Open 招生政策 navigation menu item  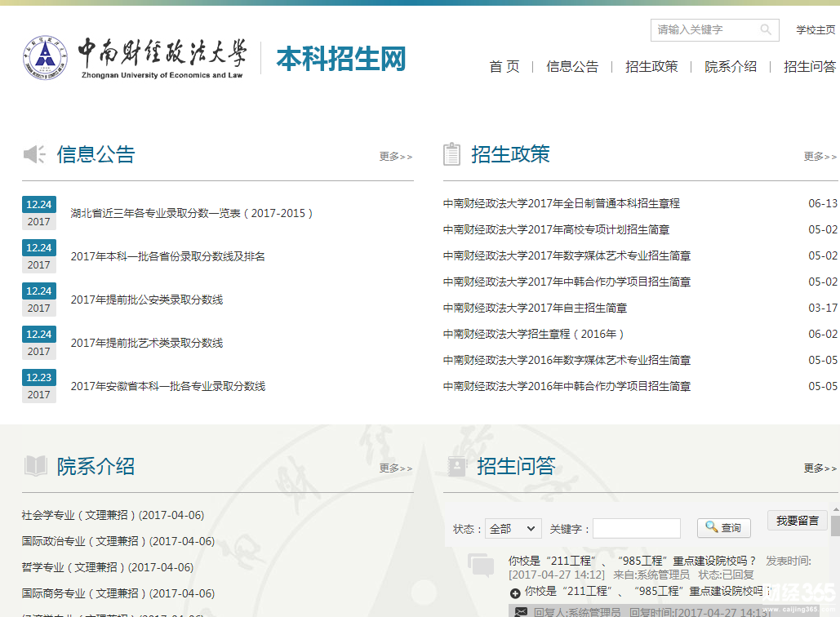click(651, 66)
